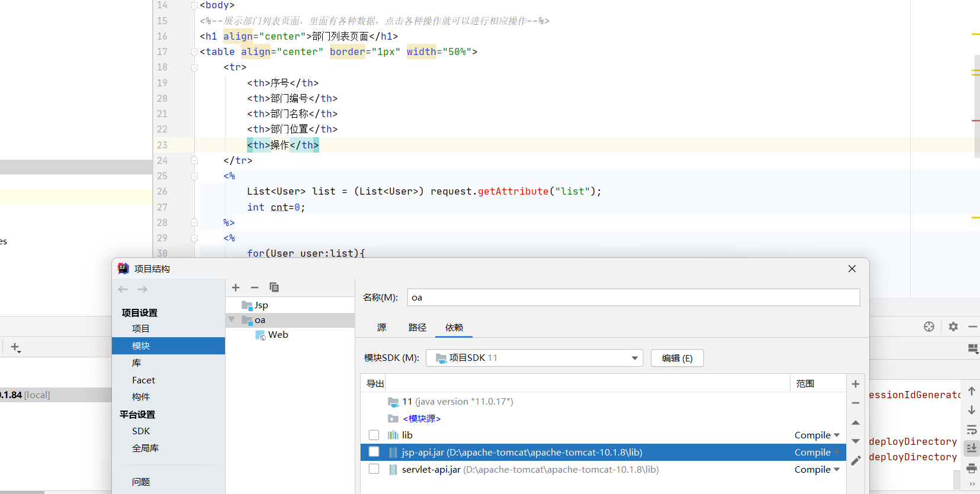Open the module SDK dropdown
This screenshot has width=980, height=494.
pyautogui.click(x=634, y=358)
